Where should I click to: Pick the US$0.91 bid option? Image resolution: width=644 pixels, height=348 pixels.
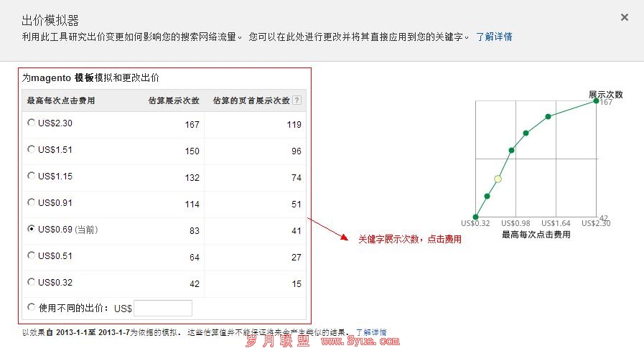31,202
